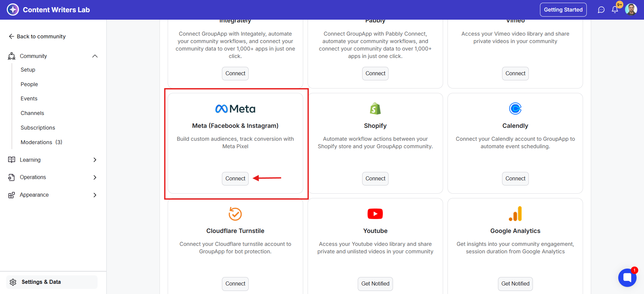Screen dimensions: 644x294
Task: Connect the Pabbly integration
Action: (x=375, y=74)
